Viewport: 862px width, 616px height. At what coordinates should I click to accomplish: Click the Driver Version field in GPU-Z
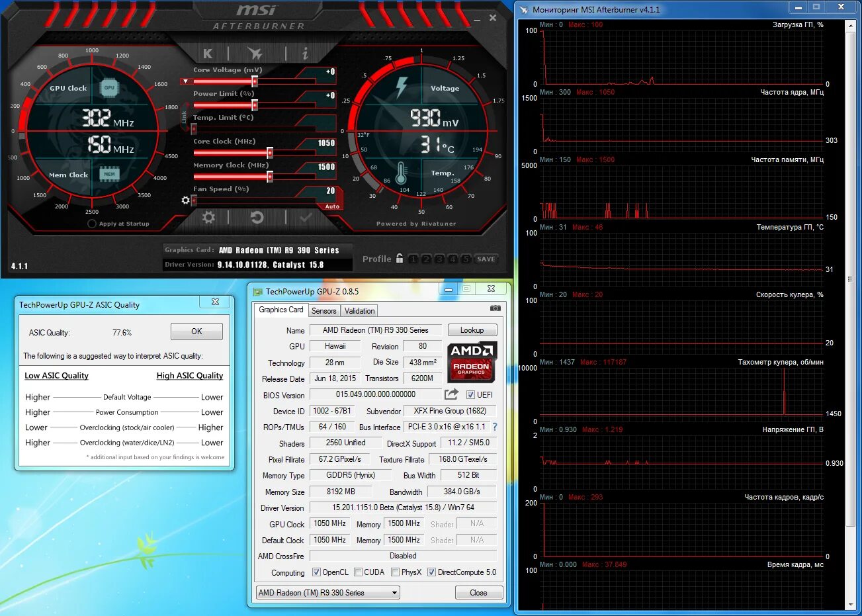(x=403, y=507)
